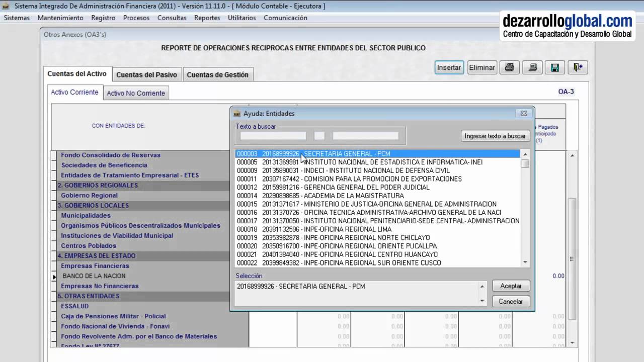Click the OA-3 grid scrollbar down arrow
Viewport: 644px width, 362px height.
tap(572, 342)
